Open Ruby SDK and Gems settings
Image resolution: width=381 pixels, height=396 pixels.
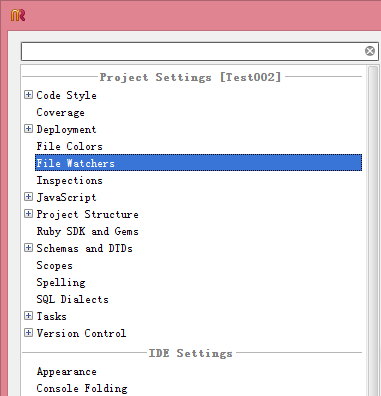point(87,231)
